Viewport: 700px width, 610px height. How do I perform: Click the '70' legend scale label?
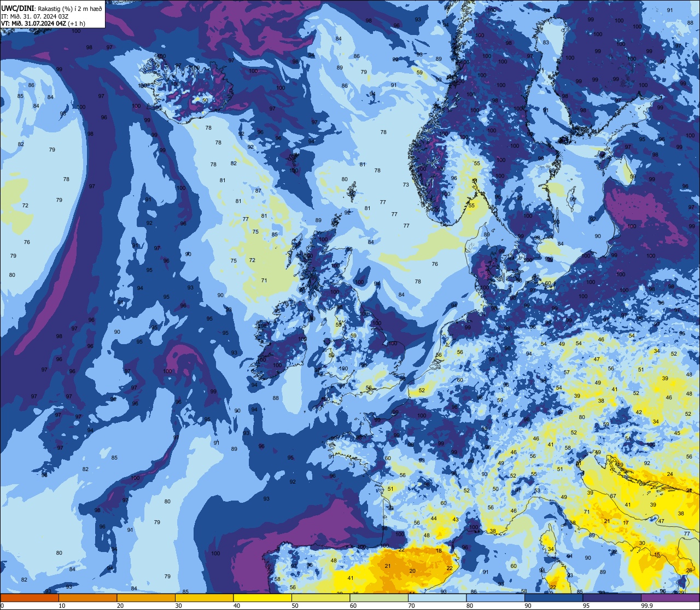click(412, 606)
